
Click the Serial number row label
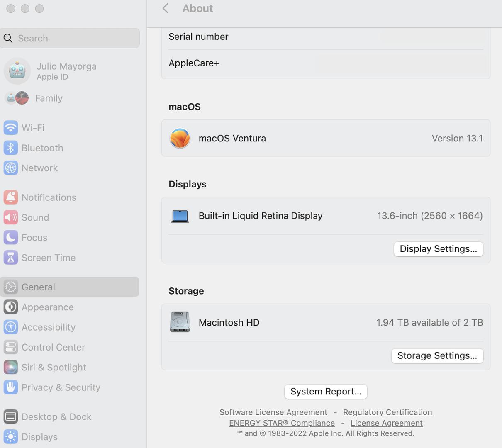click(198, 37)
